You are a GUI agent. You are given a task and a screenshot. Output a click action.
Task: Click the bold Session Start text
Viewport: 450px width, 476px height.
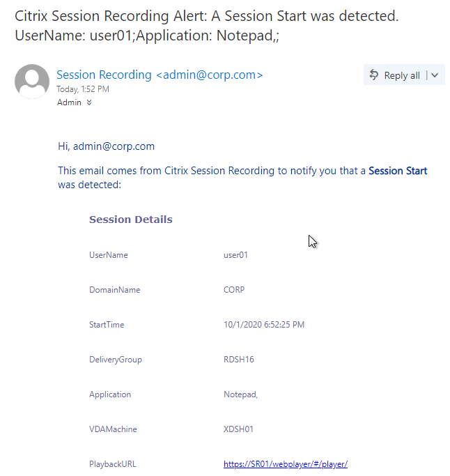coord(398,171)
